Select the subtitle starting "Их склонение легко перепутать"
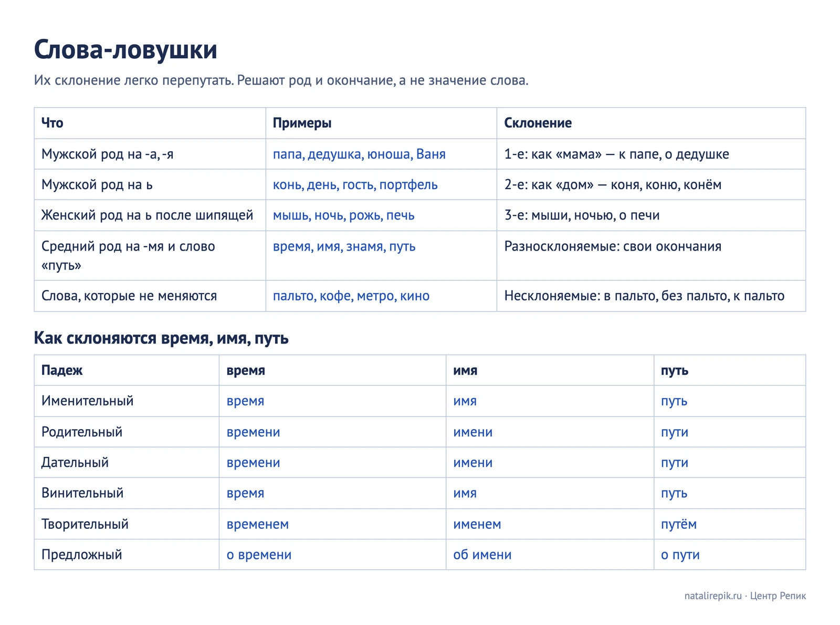Viewport: 840px width, 625px height. pyautogui.click(x=281, y=80)
